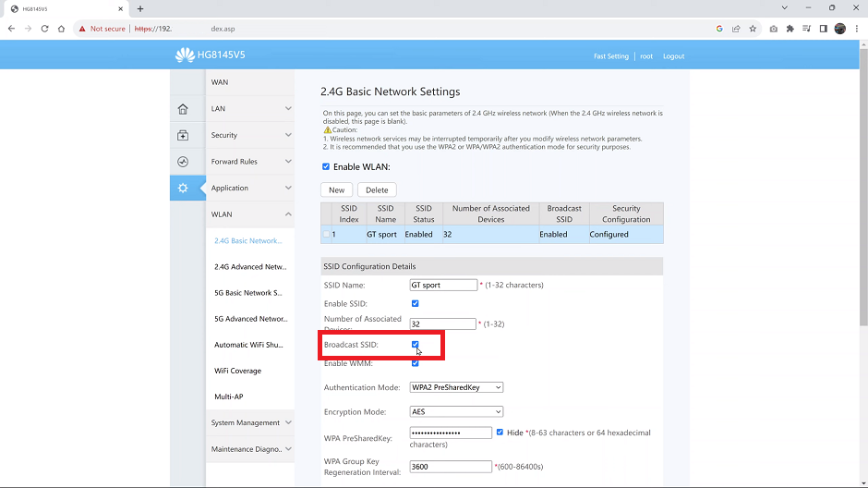Screen dimensions: 868x488
Task: Click the root user link
Action: (x=646, y=56)
